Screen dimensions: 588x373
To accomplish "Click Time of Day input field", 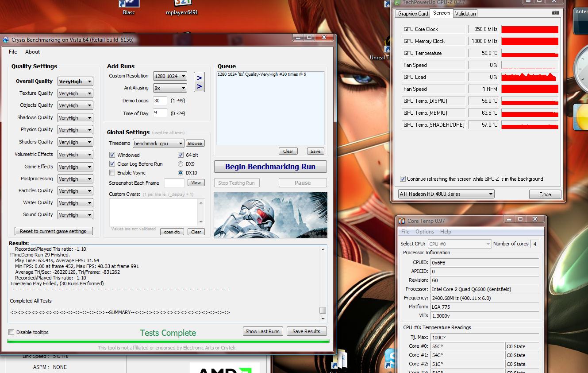I will [x=160, y=113].
